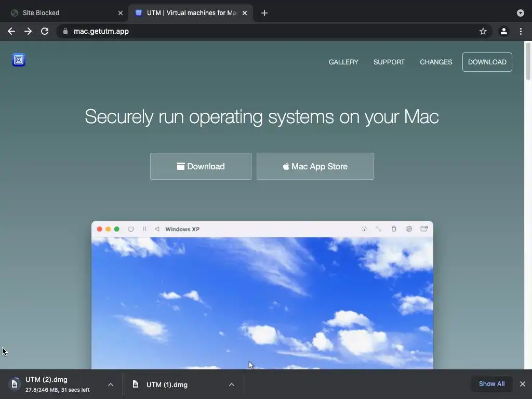This screenshot has width=532, height=399.
Task: Click the power icon in the Windows XP window
Action: [130, 229]
